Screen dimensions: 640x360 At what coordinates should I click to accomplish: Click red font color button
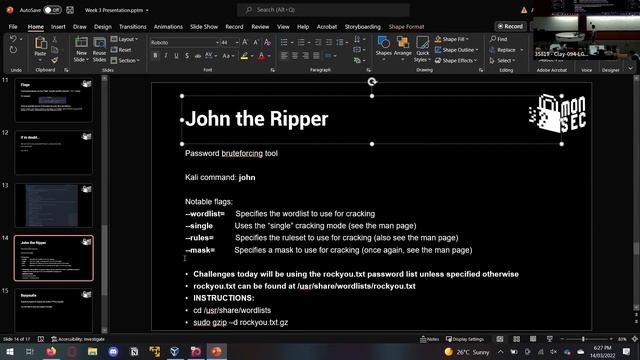pyautogui.click(x=262, y=56)
